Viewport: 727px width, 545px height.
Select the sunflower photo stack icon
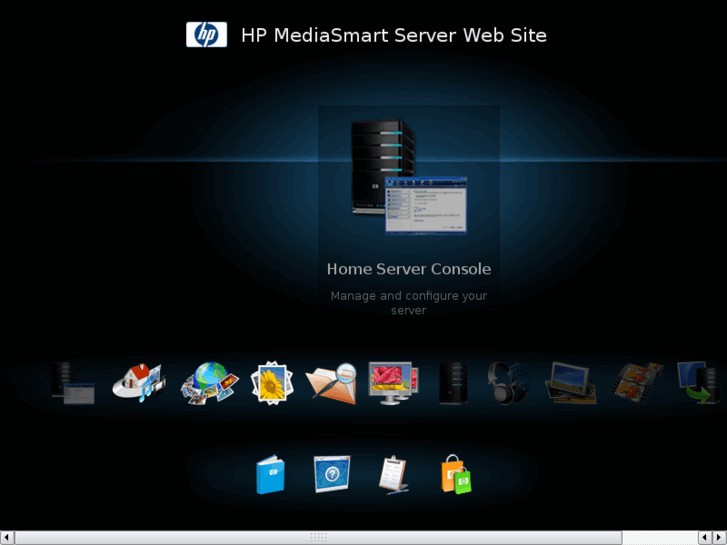point(272,383)
